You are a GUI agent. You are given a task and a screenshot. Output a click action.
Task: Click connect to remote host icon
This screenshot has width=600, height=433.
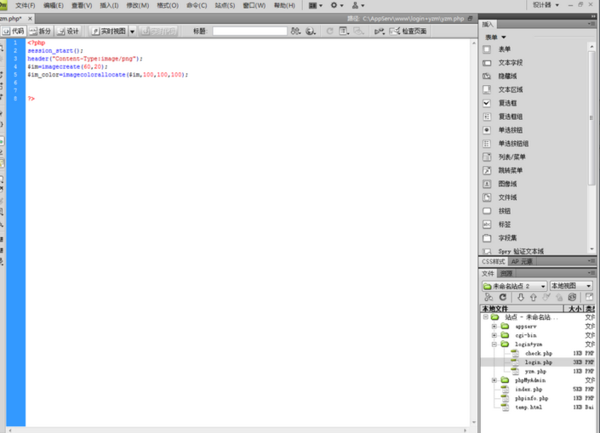pyautogui.click(x=489, y=297)
